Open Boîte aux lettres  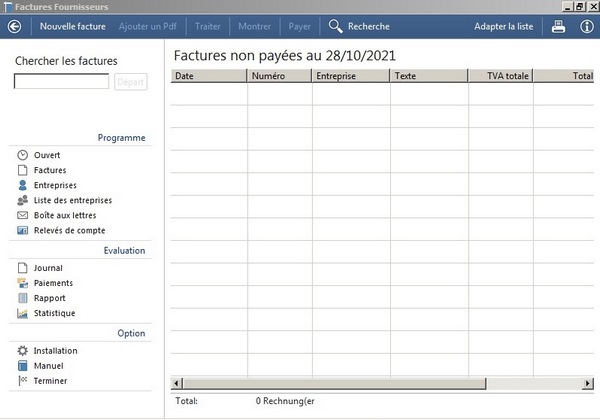point(65,215)
